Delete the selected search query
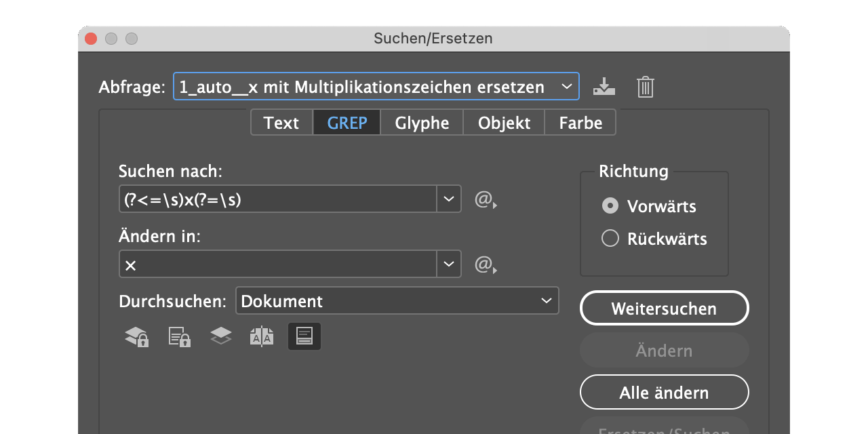 point(645,87)
